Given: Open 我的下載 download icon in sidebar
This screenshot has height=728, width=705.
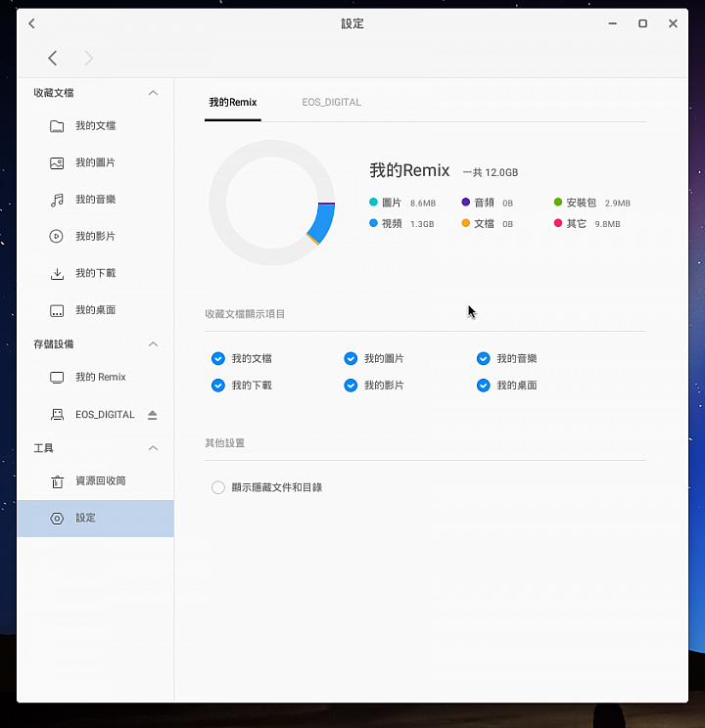Looking at the screenshot, I should tap(57, 273).
